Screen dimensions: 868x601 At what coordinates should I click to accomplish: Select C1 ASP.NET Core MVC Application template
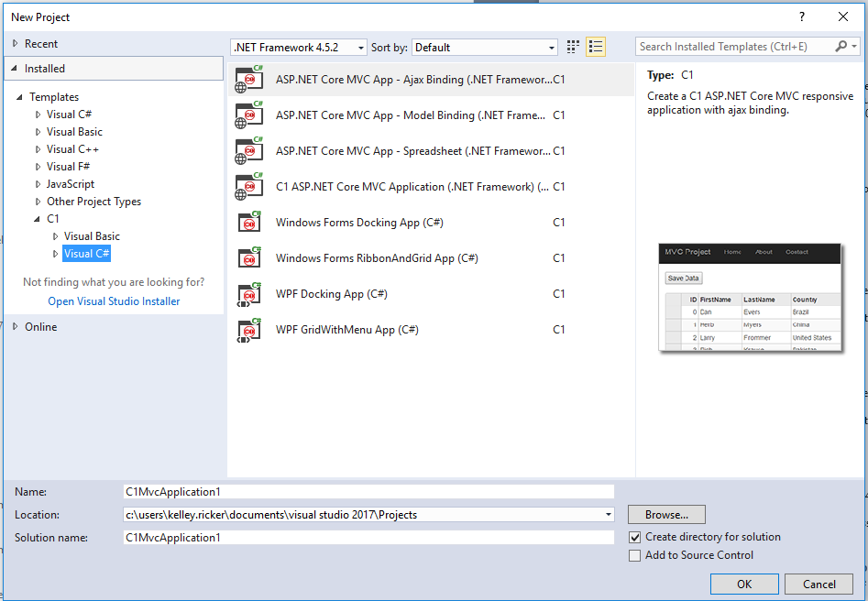(431, 187)
